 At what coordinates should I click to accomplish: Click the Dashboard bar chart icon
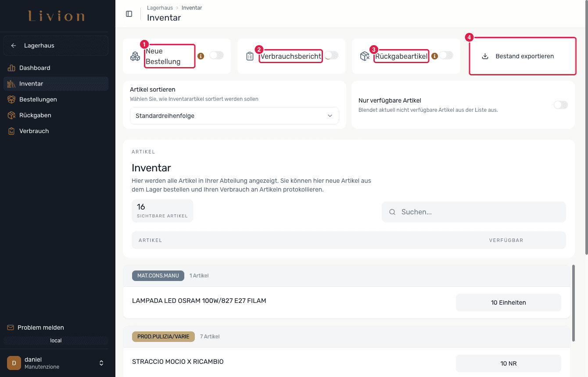11,68
